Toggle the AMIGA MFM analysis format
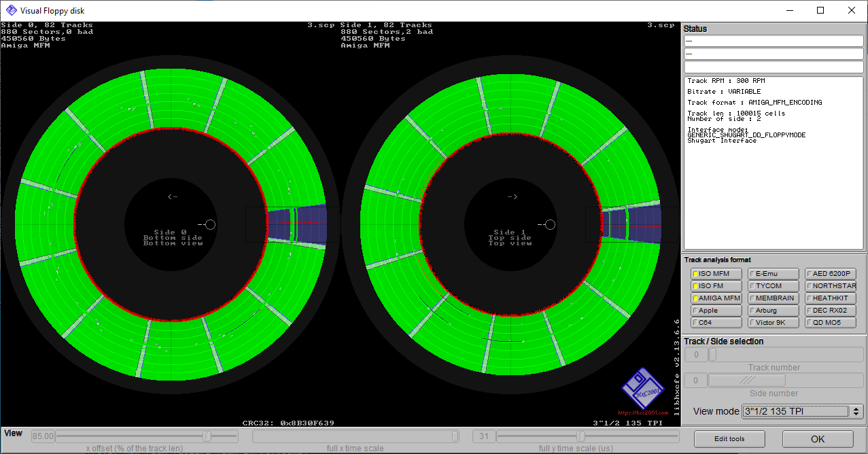The image size is (868, 454). 716,298
